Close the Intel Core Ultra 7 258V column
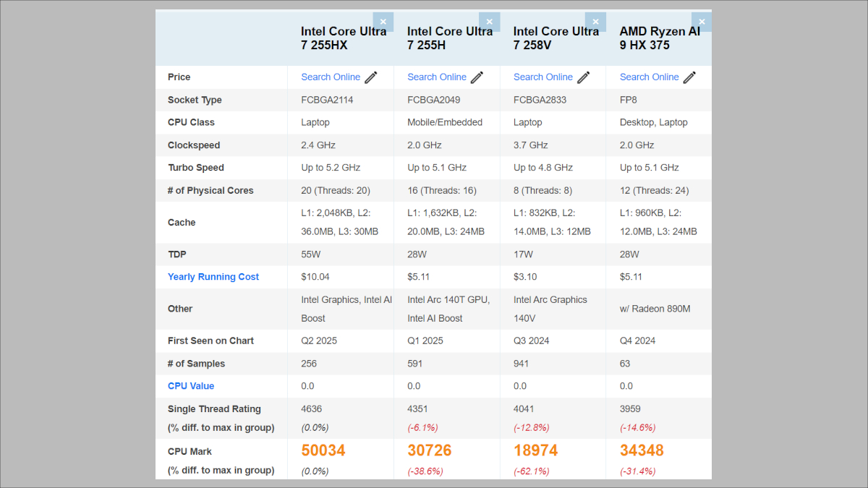Screen dimensions: 868x488 coord(596,22)
